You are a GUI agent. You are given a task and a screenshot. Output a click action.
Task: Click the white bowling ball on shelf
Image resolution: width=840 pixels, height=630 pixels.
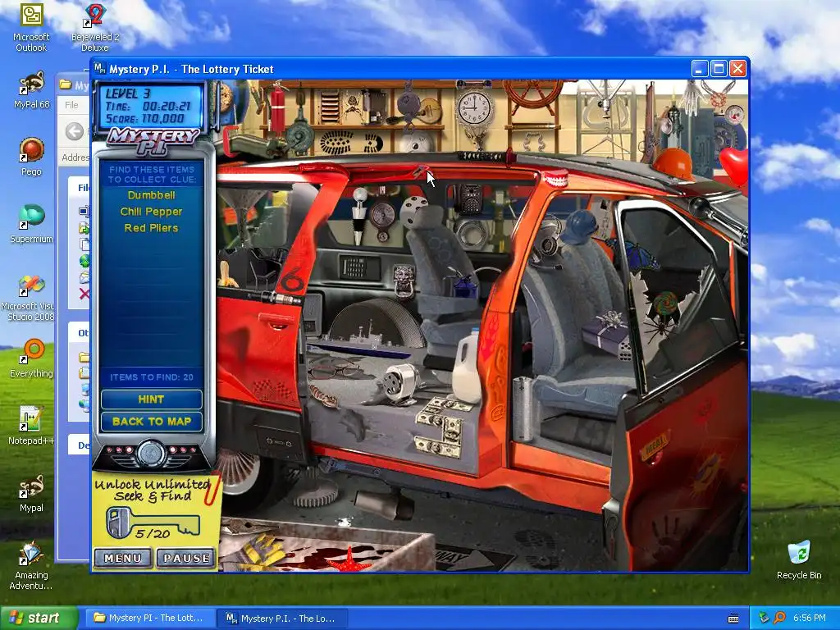(416, 142)
